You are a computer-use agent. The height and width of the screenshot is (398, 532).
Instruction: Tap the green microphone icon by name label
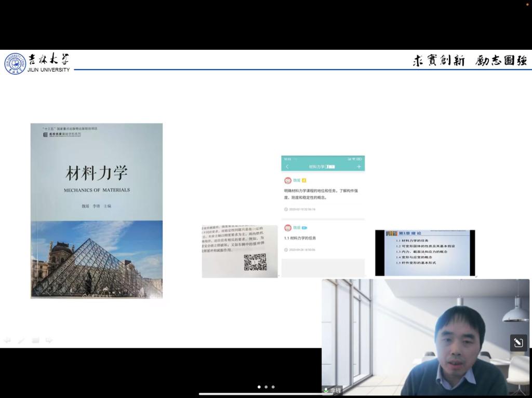point(326,390)
